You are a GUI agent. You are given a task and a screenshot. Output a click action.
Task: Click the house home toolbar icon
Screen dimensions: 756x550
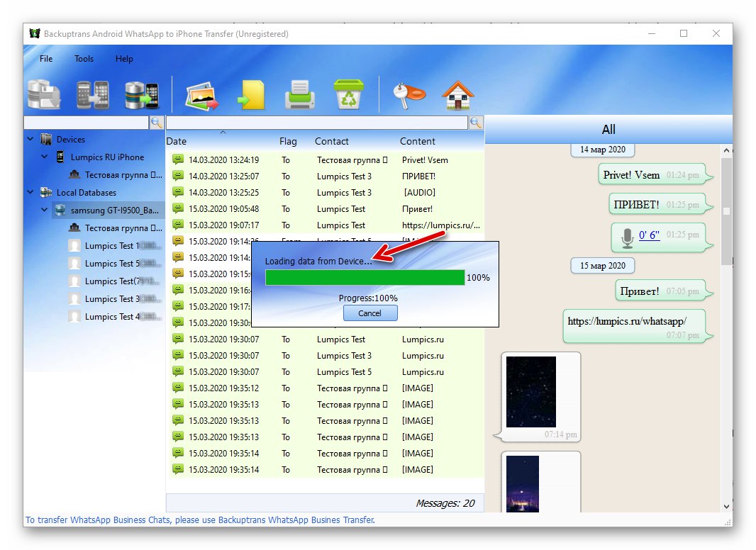pyautogui.click(x=458, y=94)
